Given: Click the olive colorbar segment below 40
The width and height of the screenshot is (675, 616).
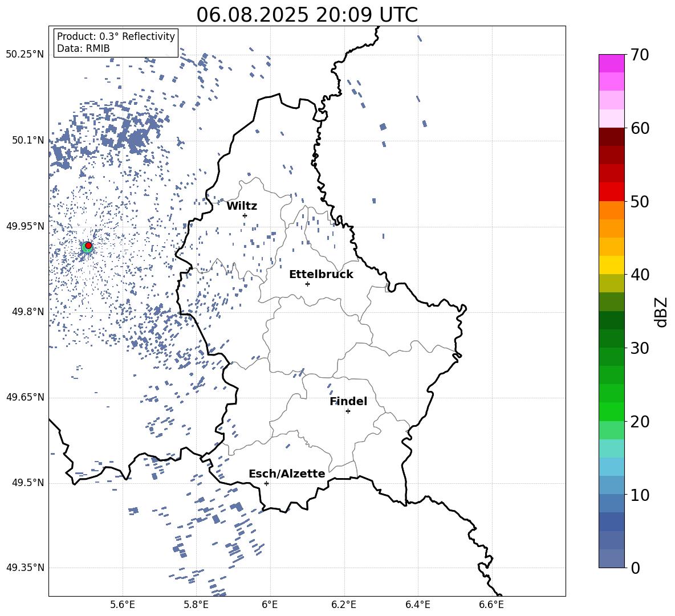Looking at the screenshot, I should 612,283.
